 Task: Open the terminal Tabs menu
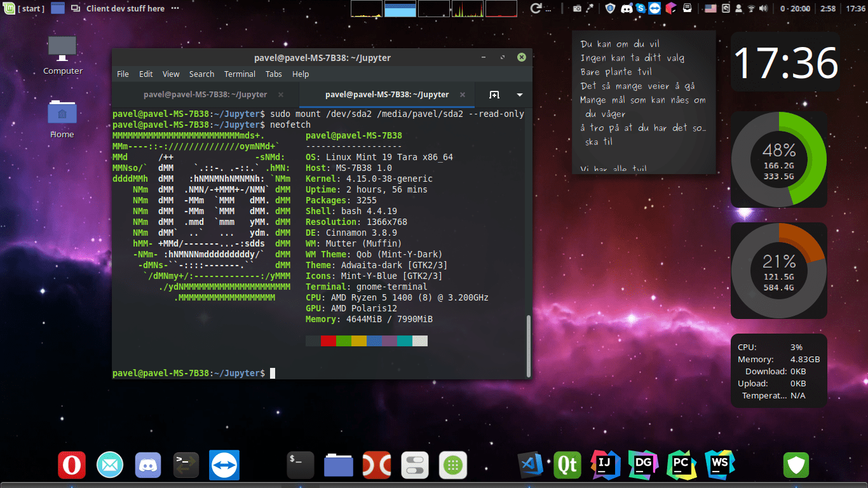tap(274, 74)
